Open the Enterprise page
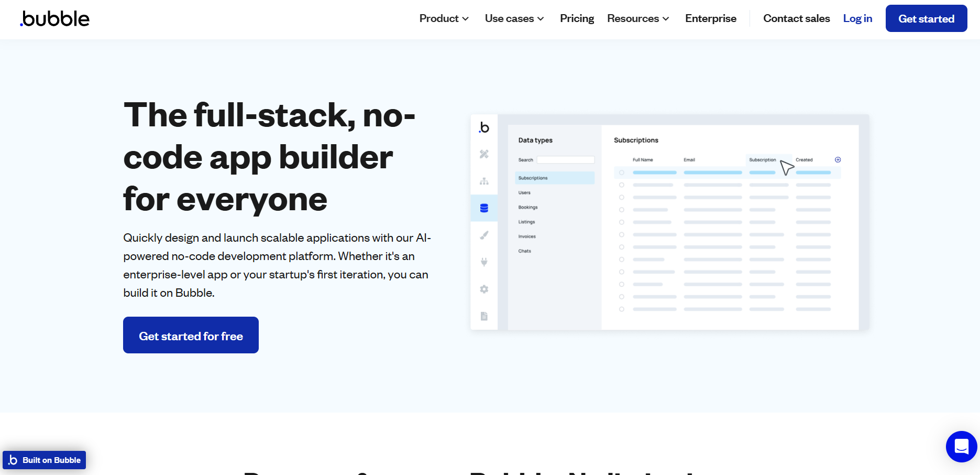The image size is (980, 475). pyautogui.click(x=710, y=18)
